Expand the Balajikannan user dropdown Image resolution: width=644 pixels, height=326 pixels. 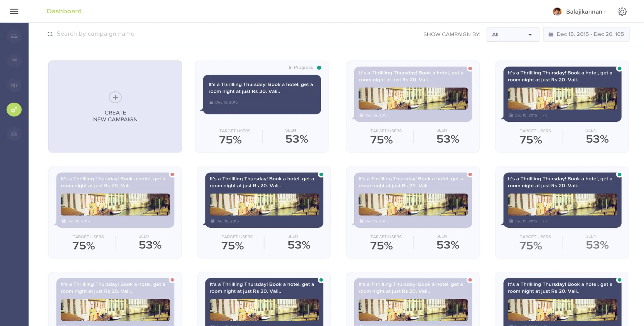pyautogui.click(x=586, y=12)
